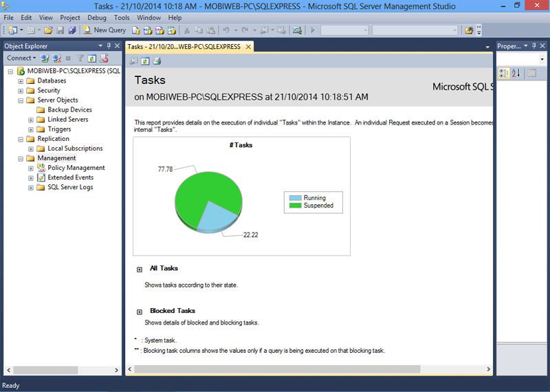Click the Activity Monitor toolbar icon
Screen dimensions: 550x392
297,30
